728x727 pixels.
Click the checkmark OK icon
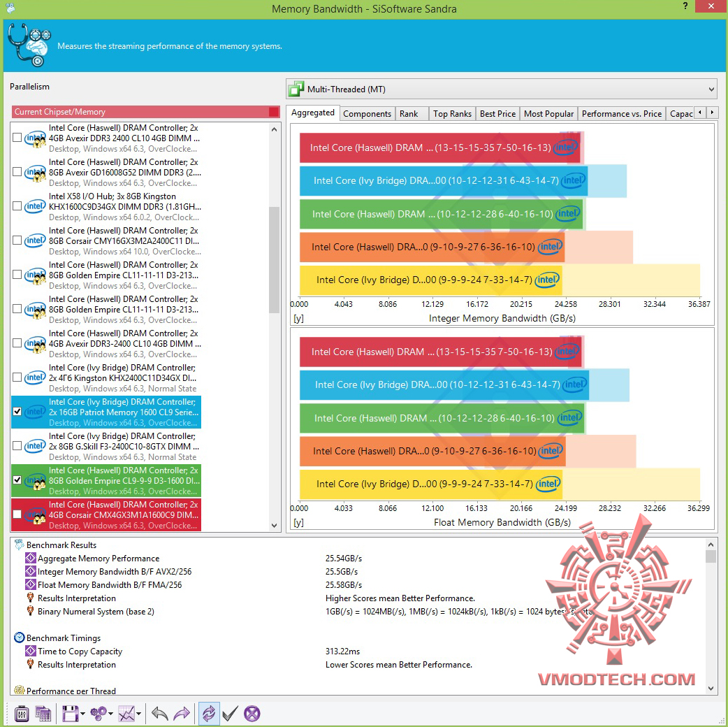(231, 714)
